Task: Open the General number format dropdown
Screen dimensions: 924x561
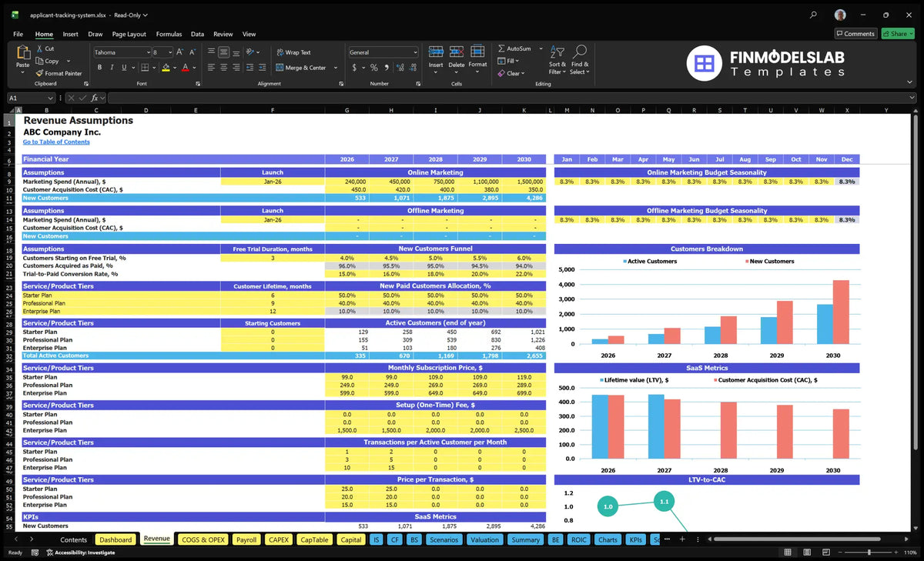Action: tap(414, 52)
